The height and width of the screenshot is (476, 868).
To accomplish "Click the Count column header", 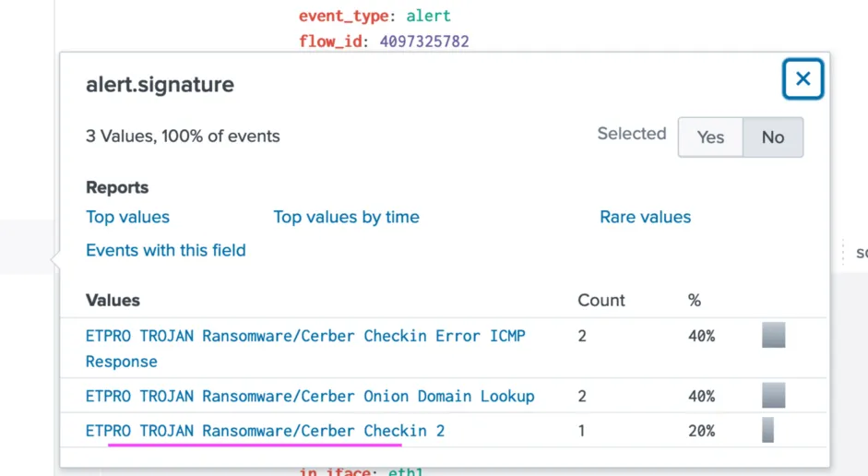I will [600, 301].
